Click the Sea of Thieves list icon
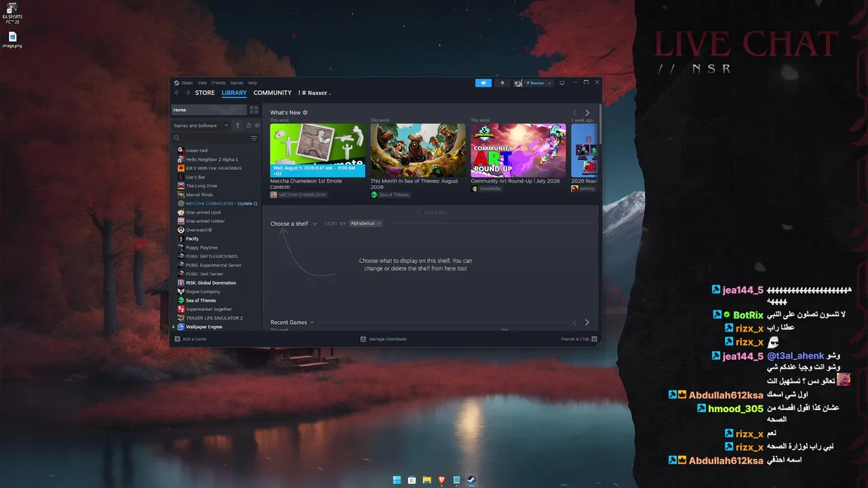 point(181,300)
